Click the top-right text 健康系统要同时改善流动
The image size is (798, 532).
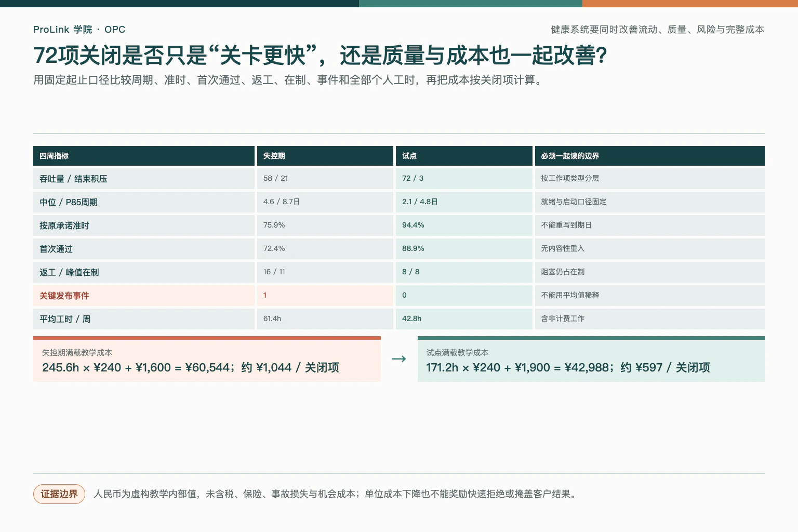[x=657, y=30]
